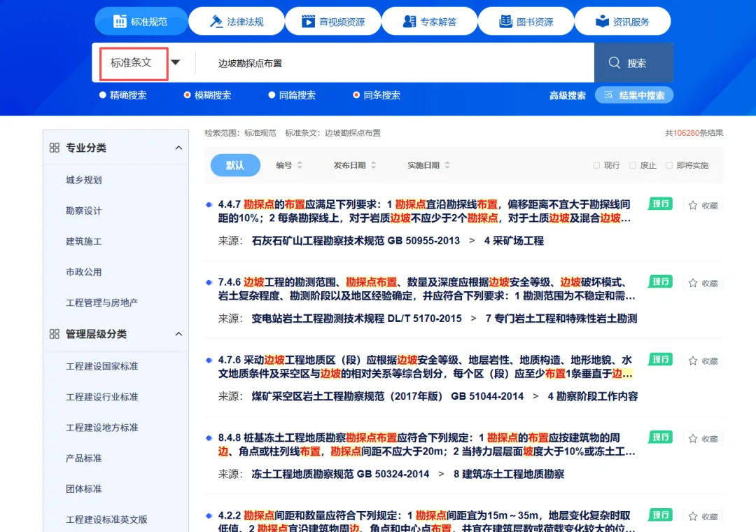Select 市政公用 category

[x=84, y=272]
